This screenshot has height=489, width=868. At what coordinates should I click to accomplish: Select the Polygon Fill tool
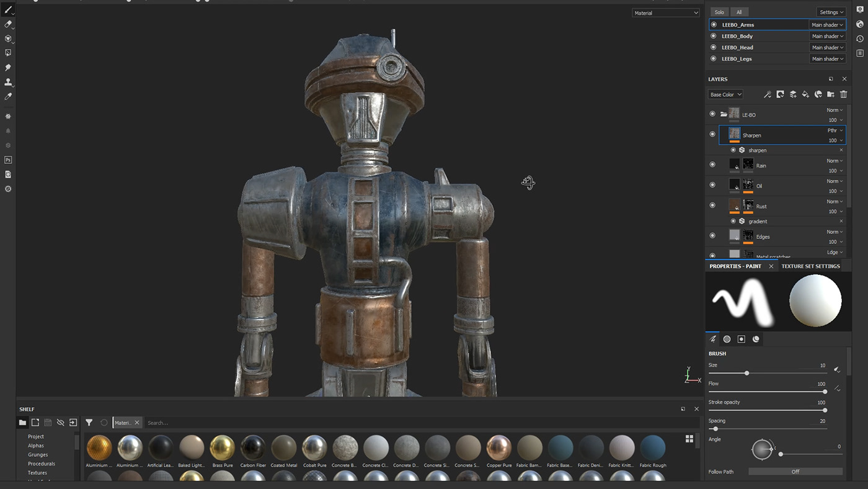pyautogui.click(x=8, y=53)
